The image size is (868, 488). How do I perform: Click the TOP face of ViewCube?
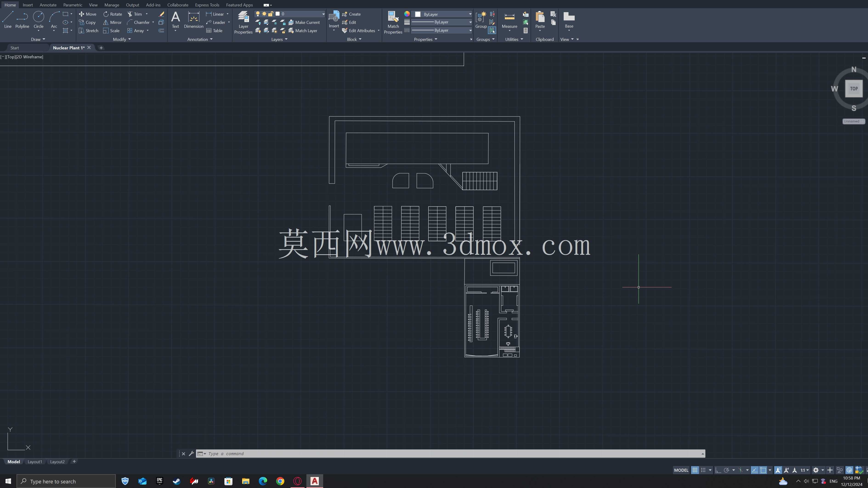click(854, 89)
